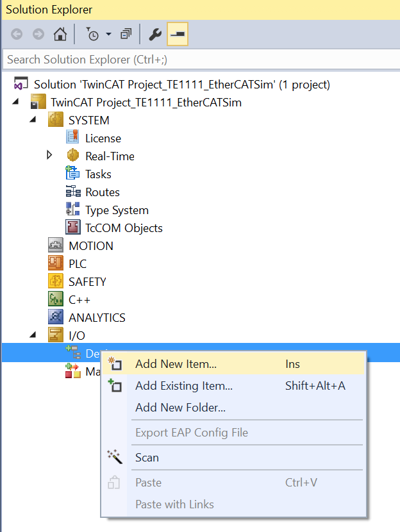Click the Add Existing Item menu icon
The width and height of the screenshot is (400, 532).
click(115, 385)
